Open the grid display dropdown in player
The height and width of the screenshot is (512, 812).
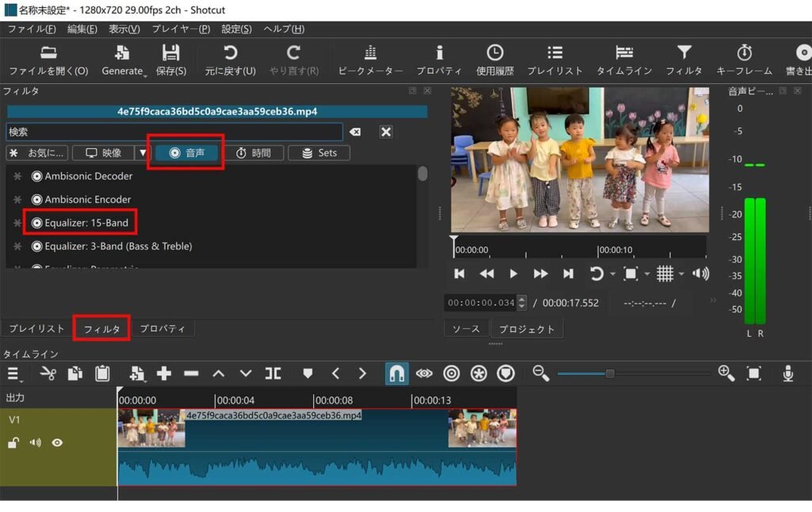tap(671, 273)
